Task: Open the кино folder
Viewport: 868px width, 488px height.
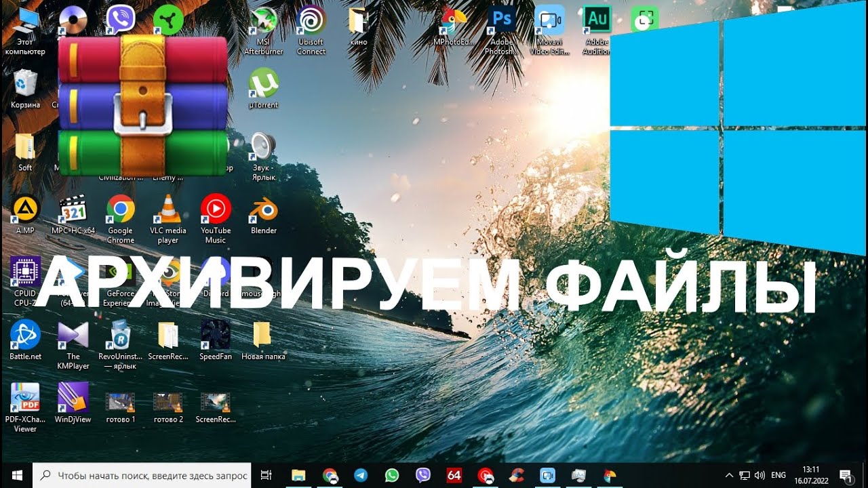Action: click(359, 26)
